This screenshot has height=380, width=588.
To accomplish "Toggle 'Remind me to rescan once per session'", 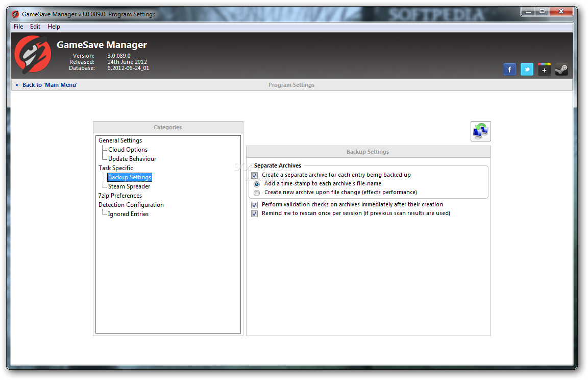I will (255, 213).
